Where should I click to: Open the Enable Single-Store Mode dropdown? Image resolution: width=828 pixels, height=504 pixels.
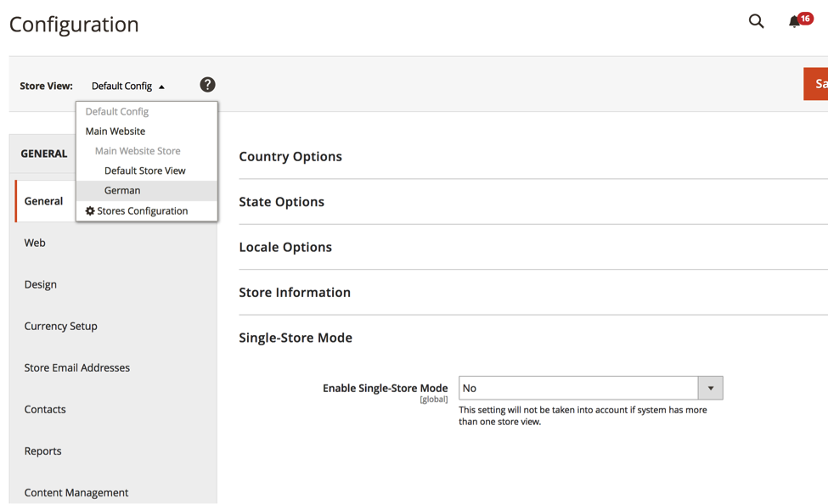(x=710, y=388)
